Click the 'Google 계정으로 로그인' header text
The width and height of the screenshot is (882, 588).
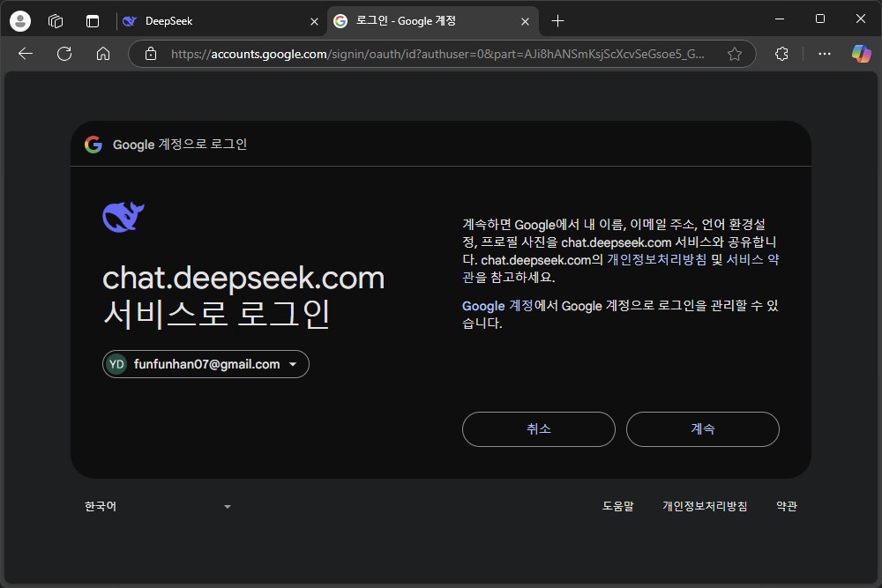tap(180, 145)
